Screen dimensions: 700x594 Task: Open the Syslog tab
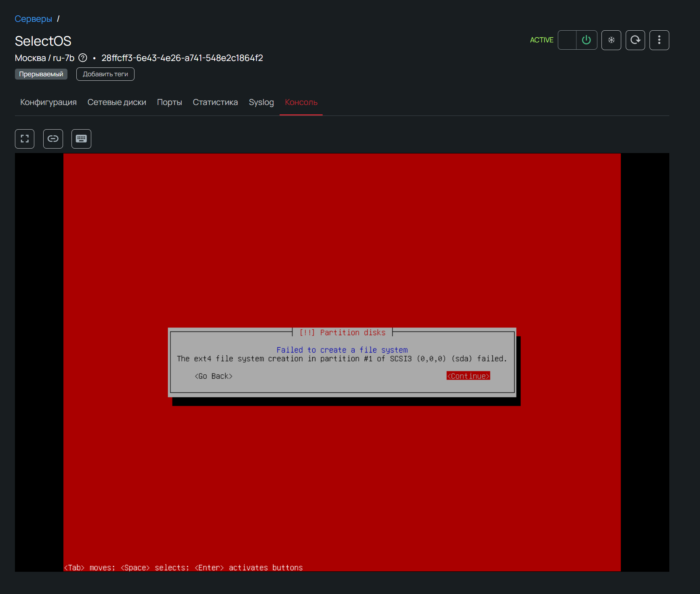[x=261, y=103]
